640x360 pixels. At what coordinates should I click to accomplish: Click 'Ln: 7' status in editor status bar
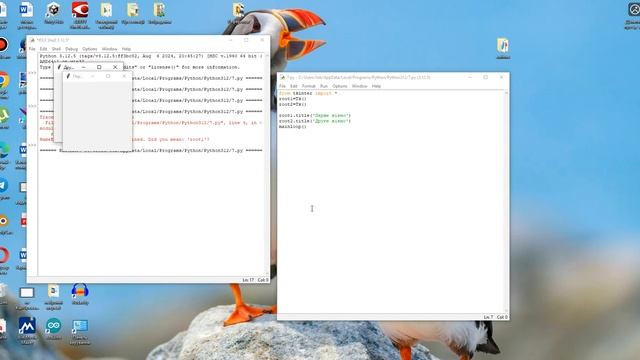click(x=488, y=317)
